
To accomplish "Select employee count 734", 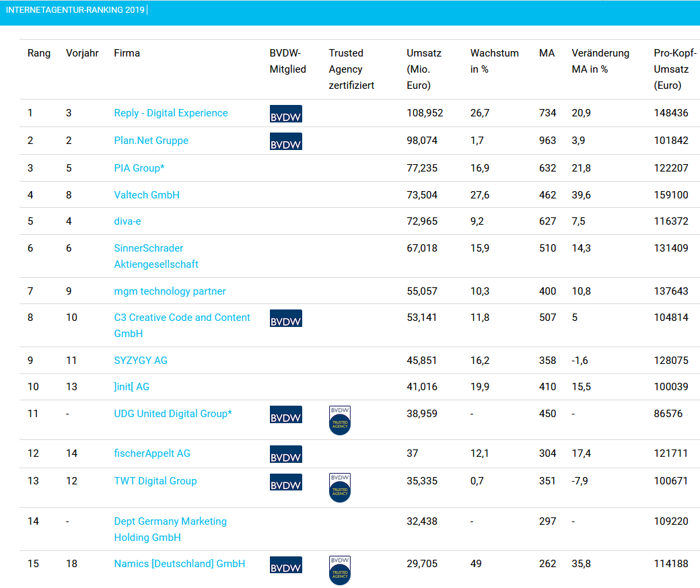I will [x=547, y=113].
